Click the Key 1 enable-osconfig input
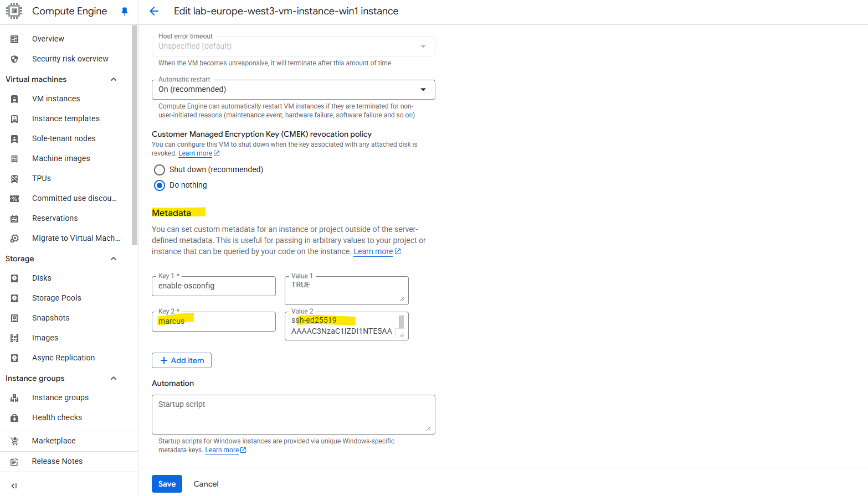 click(x=214, y=286)
